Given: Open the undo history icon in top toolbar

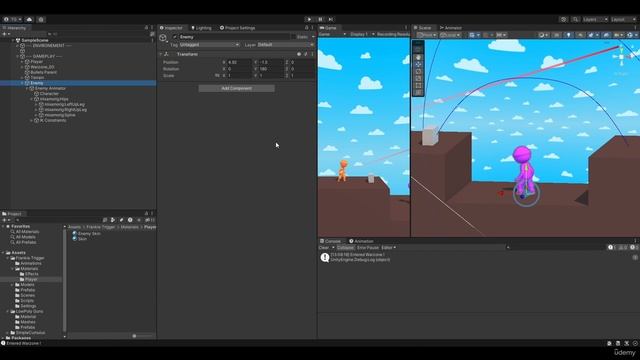Looking at the screenshot, I should [564, 19].
